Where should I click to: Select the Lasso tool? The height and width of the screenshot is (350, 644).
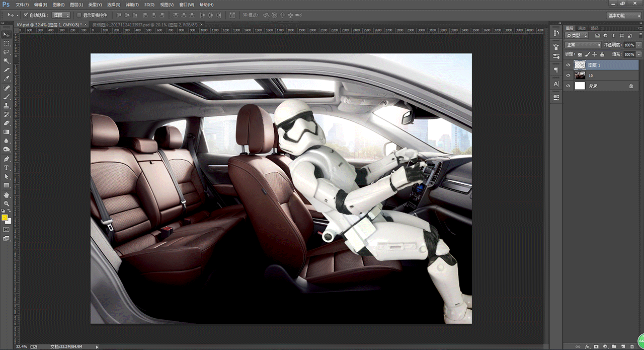[7, 52]
